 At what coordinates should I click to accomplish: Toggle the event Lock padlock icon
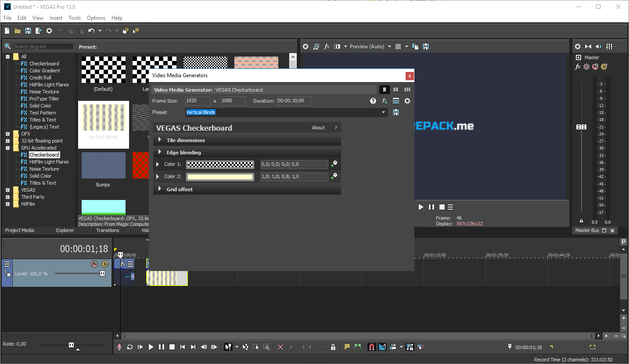coord(333,347)
